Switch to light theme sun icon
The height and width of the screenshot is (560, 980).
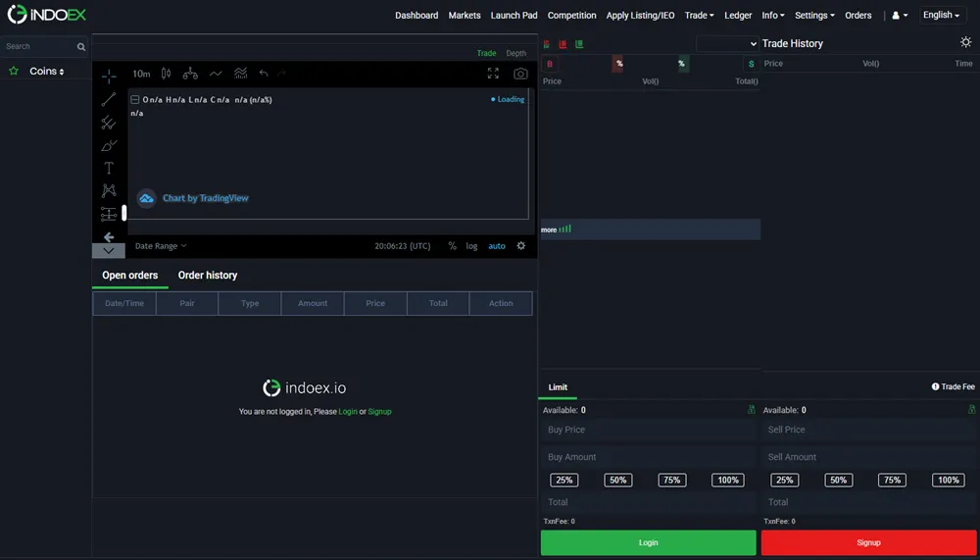(965, 42)
